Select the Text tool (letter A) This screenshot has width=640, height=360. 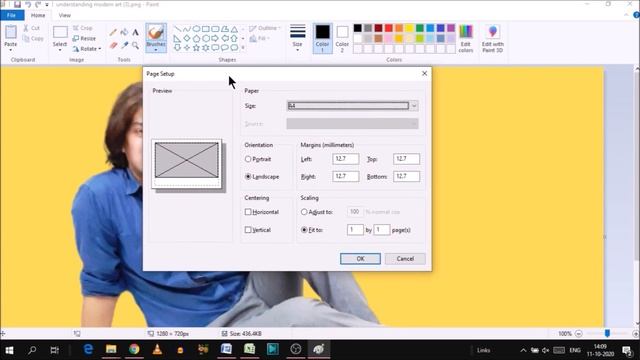(136, 32)
